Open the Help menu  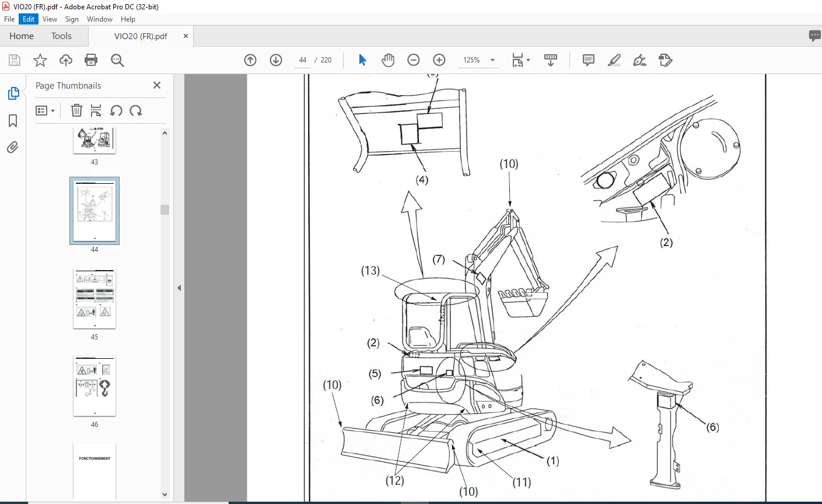pyautogui.click(x=128, y=19)
